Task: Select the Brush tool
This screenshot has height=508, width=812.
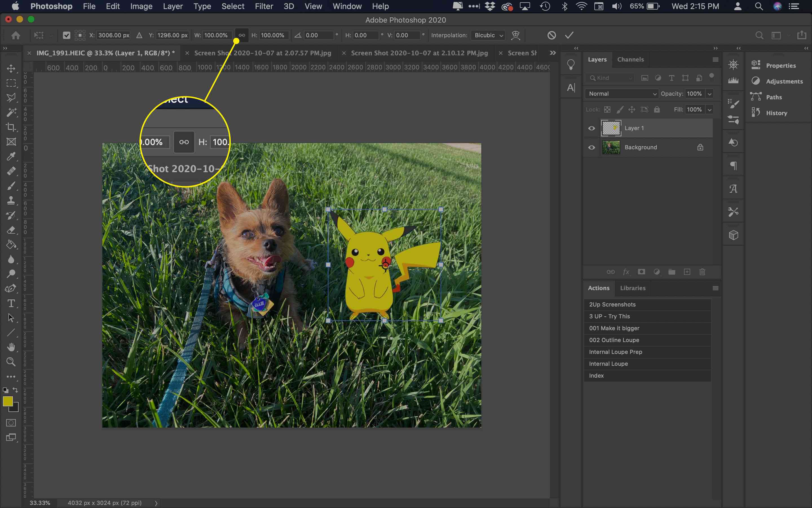Action: [x=11, y=186]
